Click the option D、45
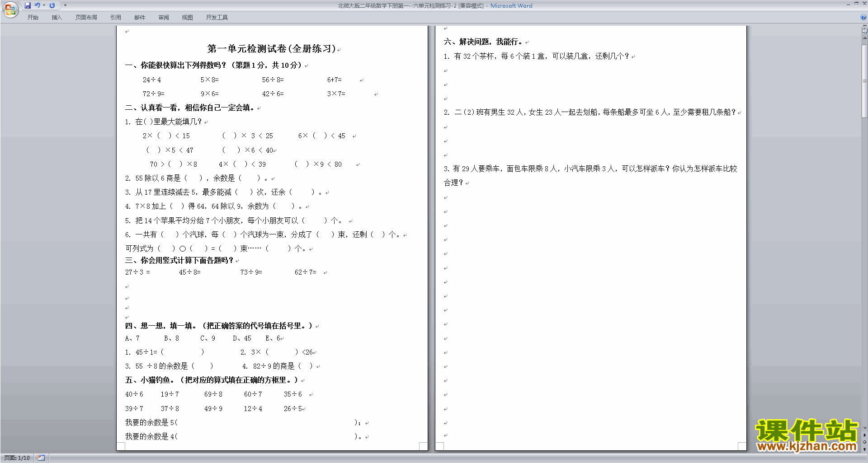 click(242, 338)
